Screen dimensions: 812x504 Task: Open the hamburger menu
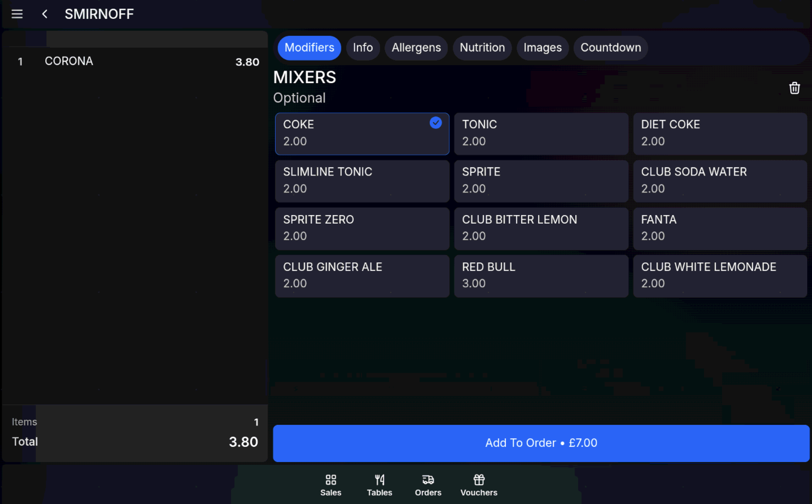coord(17,14)
